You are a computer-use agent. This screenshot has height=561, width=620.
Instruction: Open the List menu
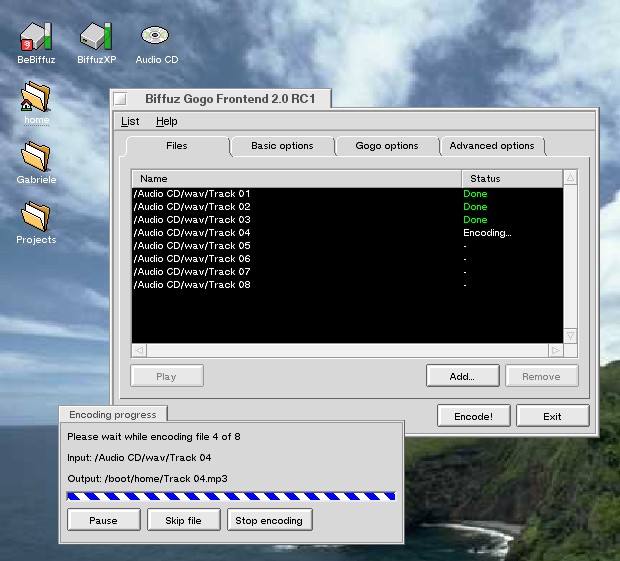(130, 121)
